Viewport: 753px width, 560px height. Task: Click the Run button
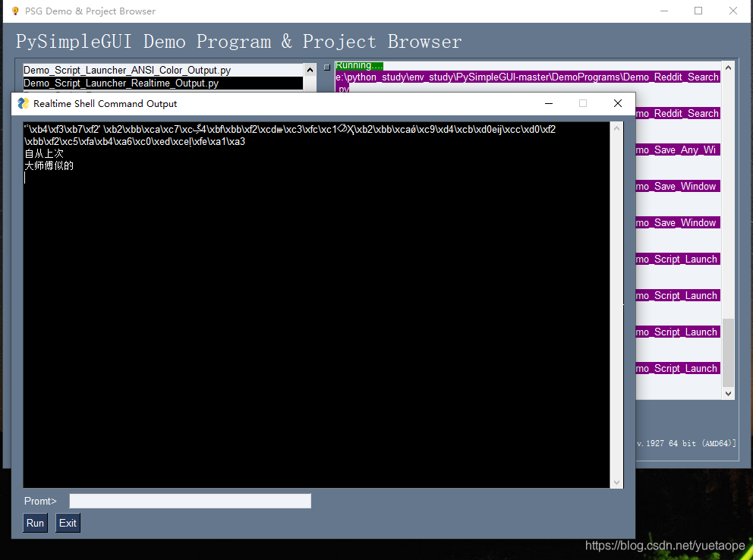tap(35, 523)
